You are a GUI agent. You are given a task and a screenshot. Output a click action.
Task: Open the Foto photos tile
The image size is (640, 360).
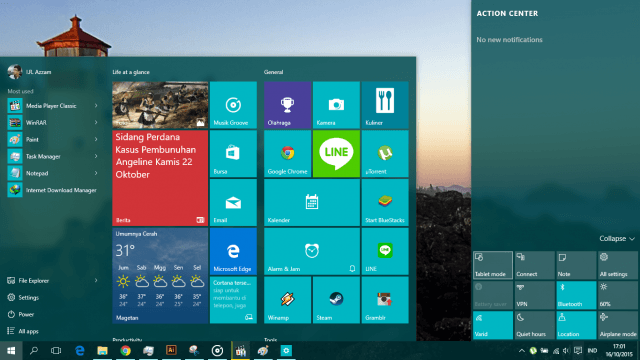pos(160,105)
